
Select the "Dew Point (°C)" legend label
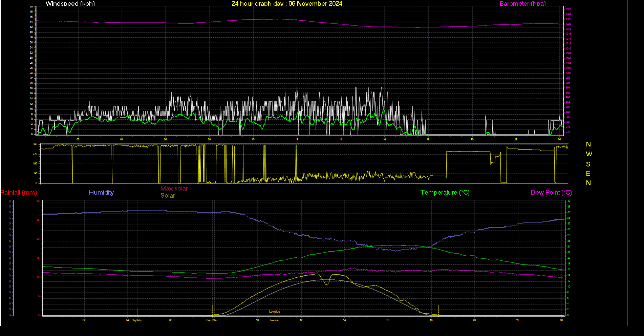coord(551,192)
